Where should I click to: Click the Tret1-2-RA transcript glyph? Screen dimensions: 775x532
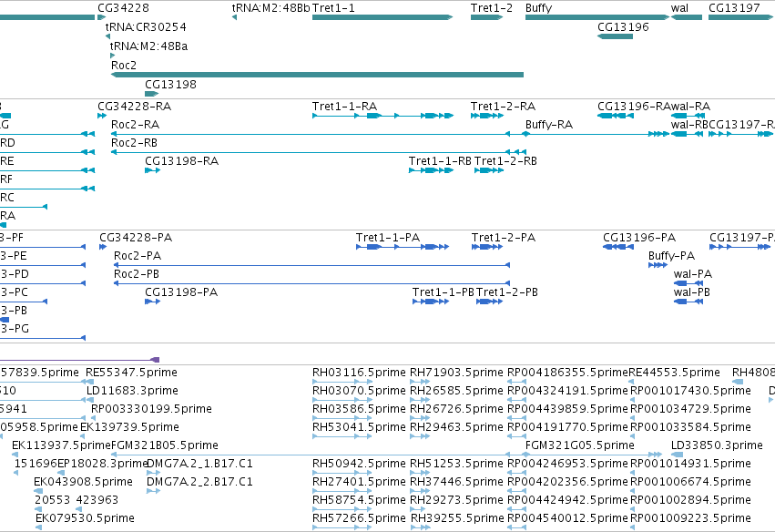(487, 116)
